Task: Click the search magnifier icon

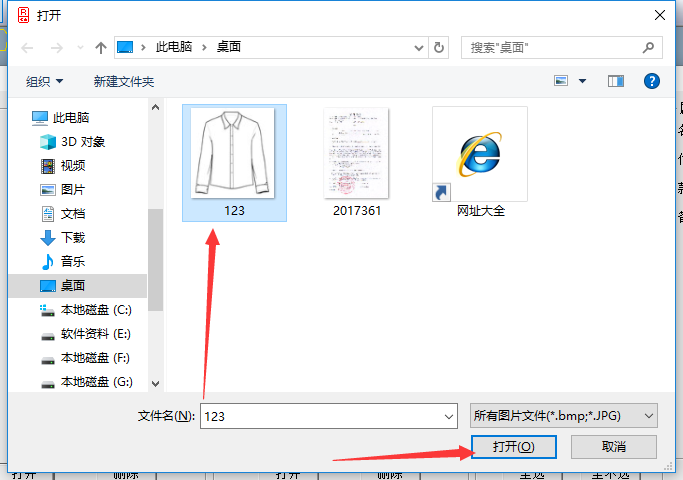Action: 648,47
